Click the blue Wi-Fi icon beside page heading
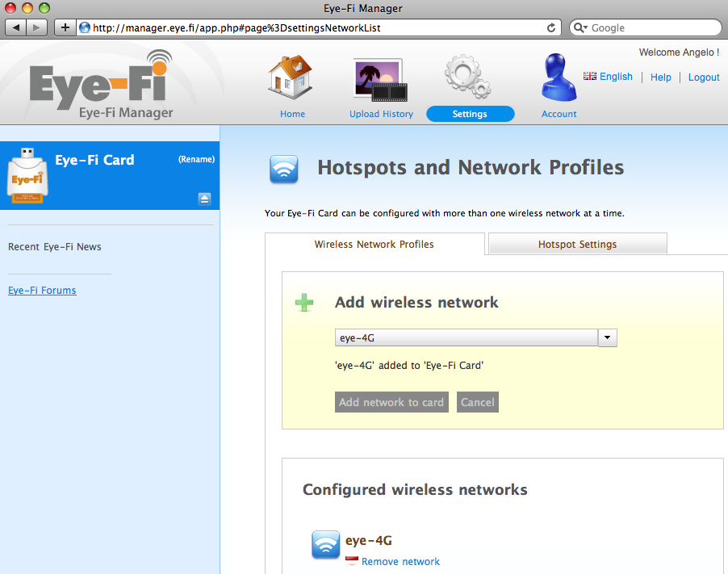The height and width of the screenshot is (574, 728). 283,169
